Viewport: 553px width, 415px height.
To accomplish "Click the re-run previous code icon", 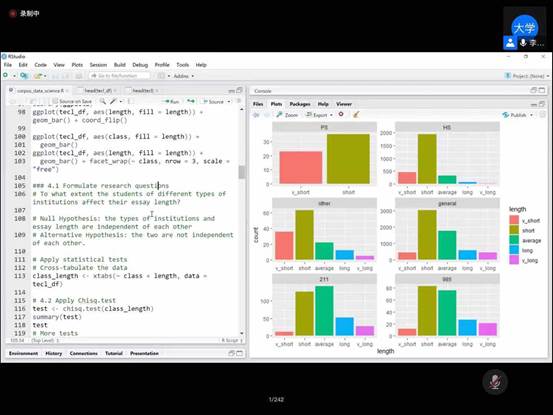I will [191, 102].
